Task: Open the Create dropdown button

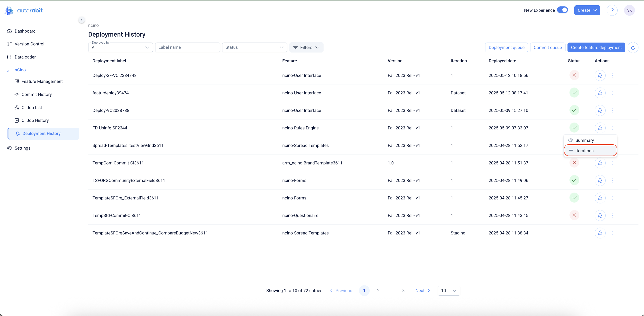Action: click(587, 10)
